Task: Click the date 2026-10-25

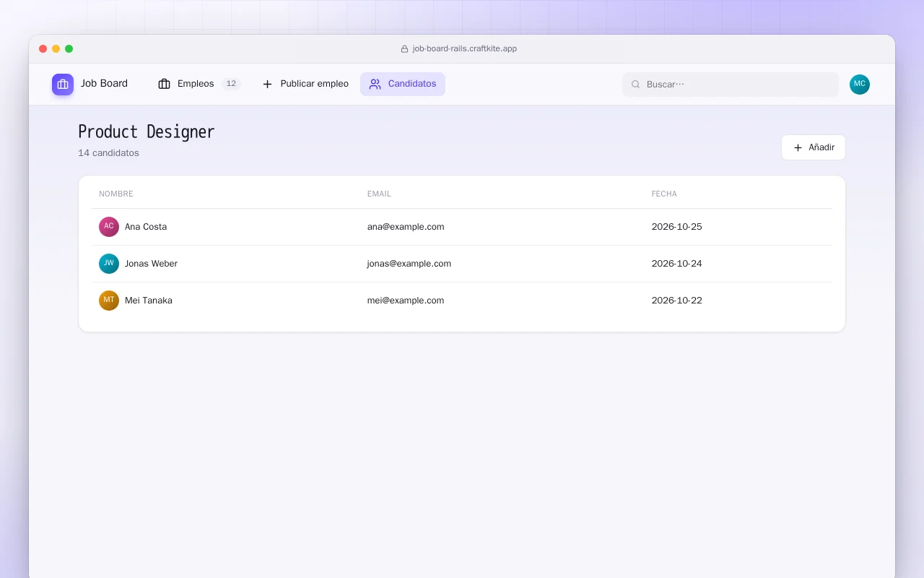Action: pyautogui.click(x=677, y=227)
